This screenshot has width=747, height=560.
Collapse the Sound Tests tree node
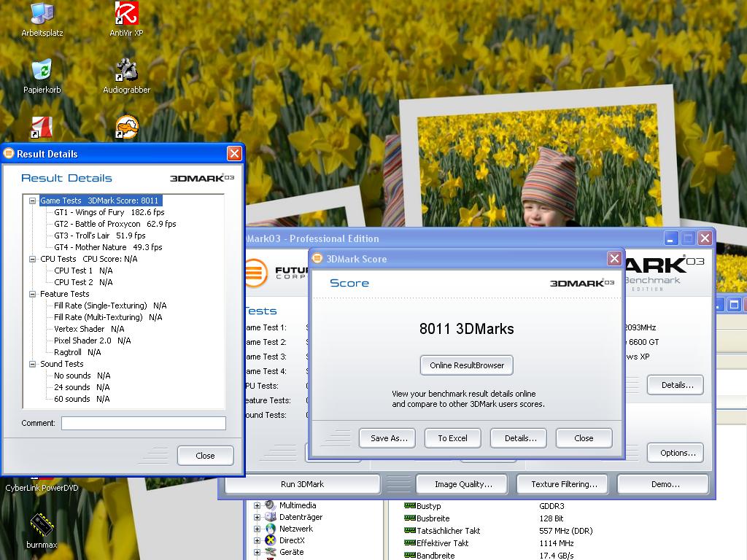pos(32,364)
